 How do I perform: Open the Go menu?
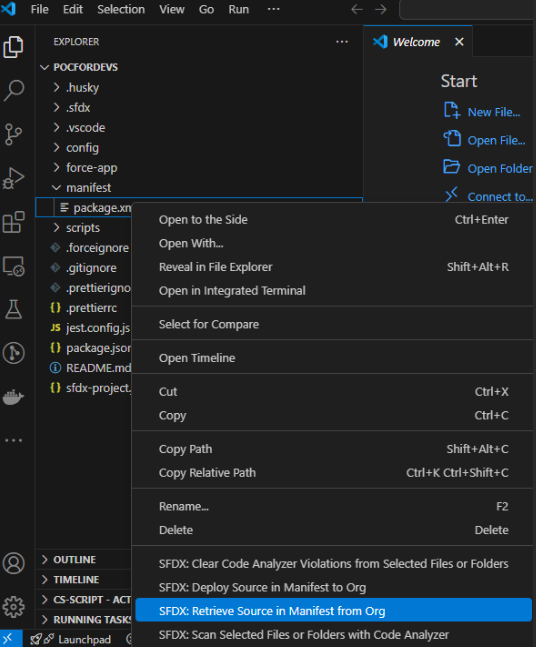click(206, 9)
